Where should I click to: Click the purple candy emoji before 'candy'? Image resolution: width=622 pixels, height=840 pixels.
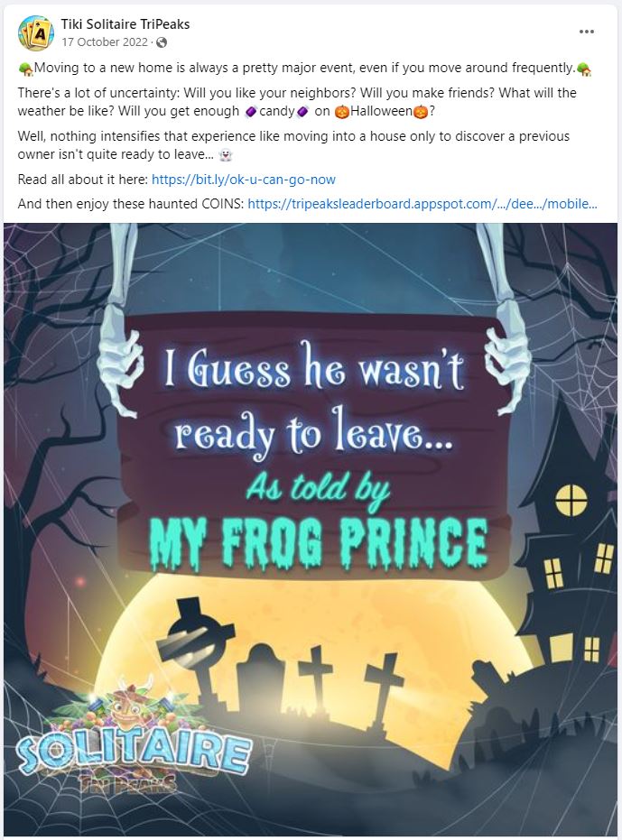click(251, 112)
